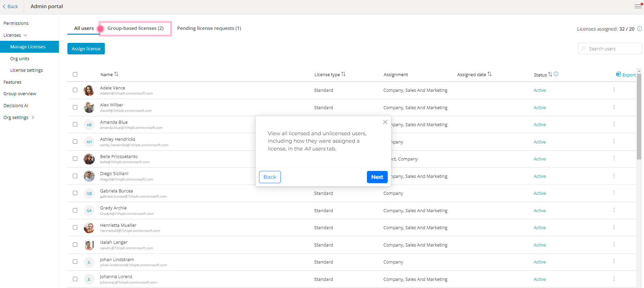Tick the select-all checkbox in header
Image resolution: width=644 pixels, height=288 pixels.
[75, 74]
